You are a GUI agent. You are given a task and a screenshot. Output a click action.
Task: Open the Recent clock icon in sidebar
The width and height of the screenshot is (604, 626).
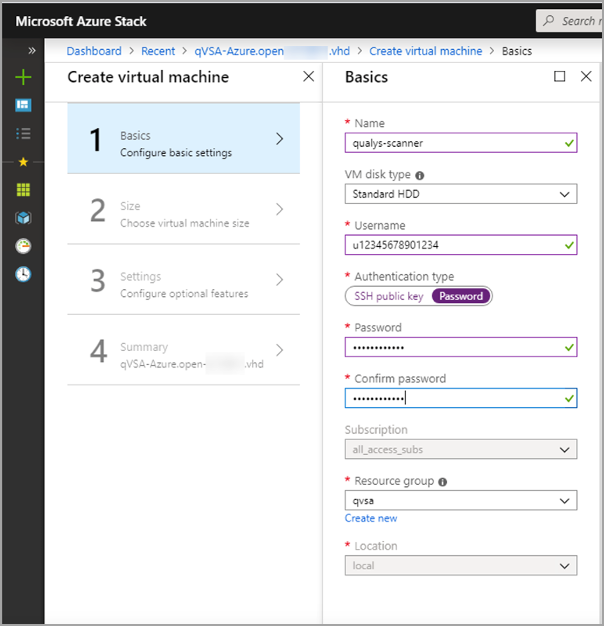point(23,274)
